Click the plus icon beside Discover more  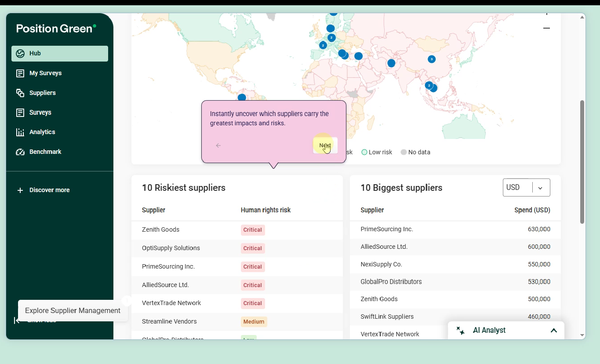20,190
